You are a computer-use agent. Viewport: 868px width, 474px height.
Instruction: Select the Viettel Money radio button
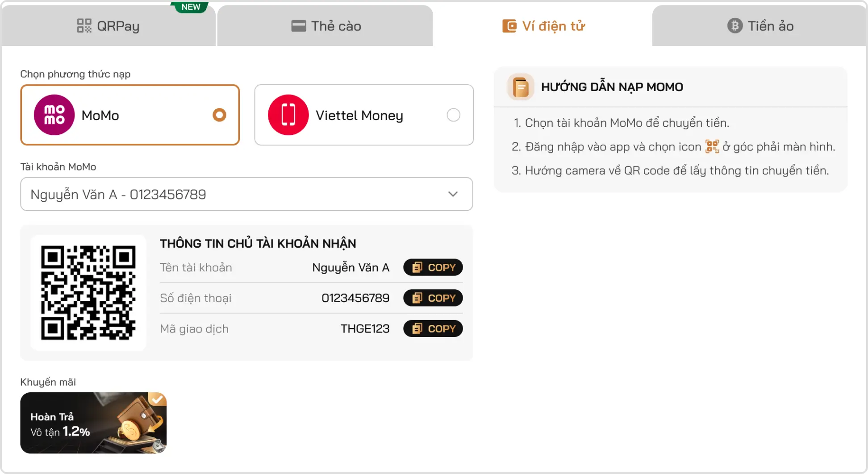(453, 115)
